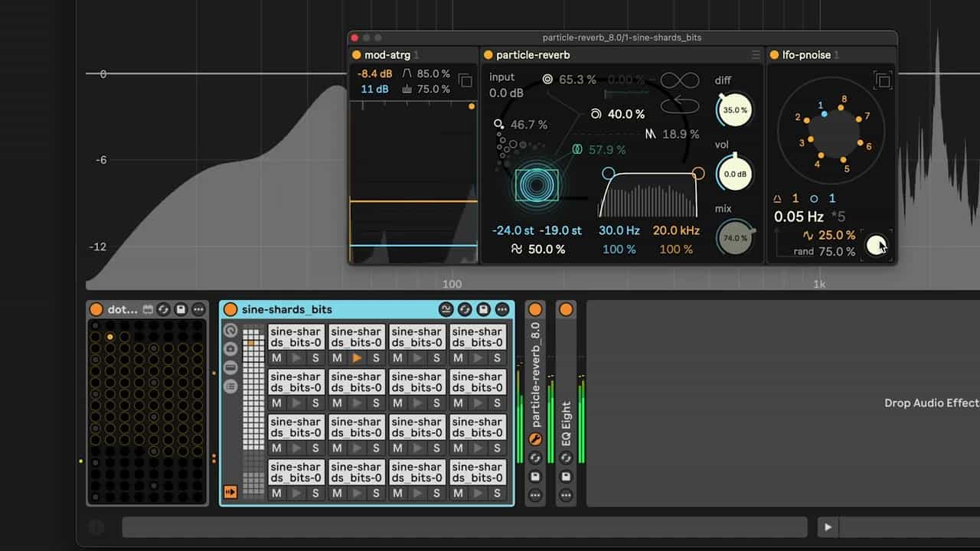The width and height of the screenshot is (980, 551).
Task: Click the mix knob showing 74.0 %
Action: [734, 238]
